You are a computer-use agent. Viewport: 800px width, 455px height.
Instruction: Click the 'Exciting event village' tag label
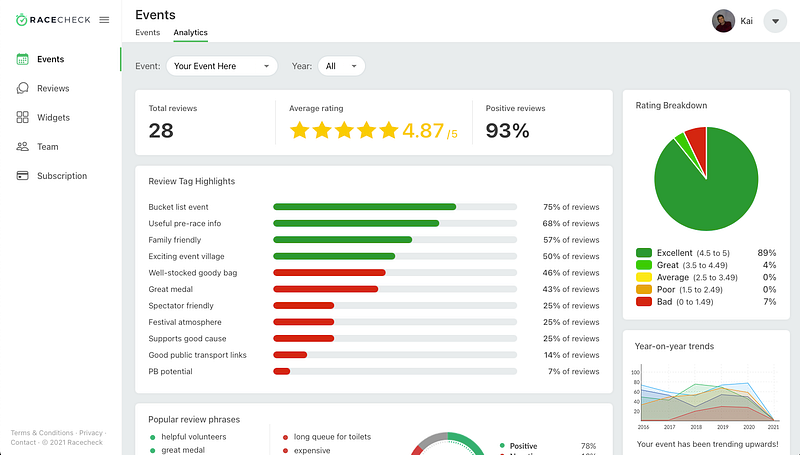pos(186,256)
